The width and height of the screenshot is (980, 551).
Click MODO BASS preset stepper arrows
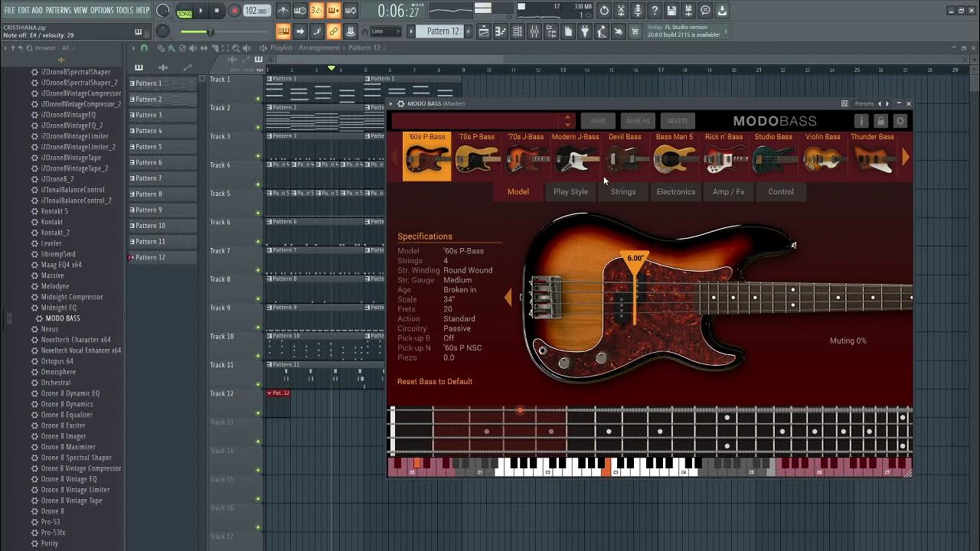[x=567, y=121]
